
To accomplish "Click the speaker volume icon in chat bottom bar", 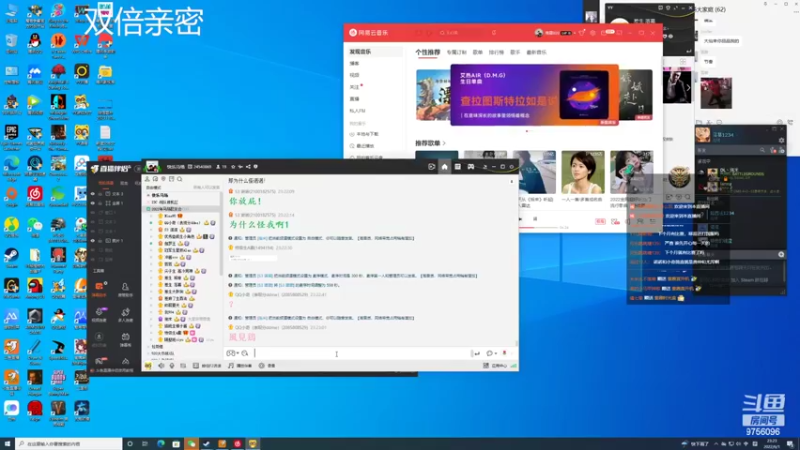I will click(x=161, y=366).
